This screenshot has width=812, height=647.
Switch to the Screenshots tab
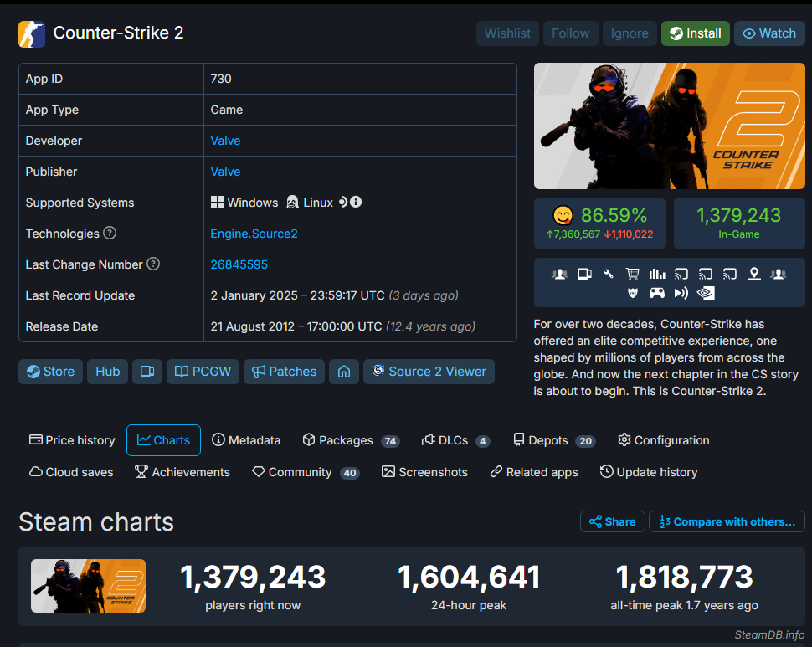[424, 472]
